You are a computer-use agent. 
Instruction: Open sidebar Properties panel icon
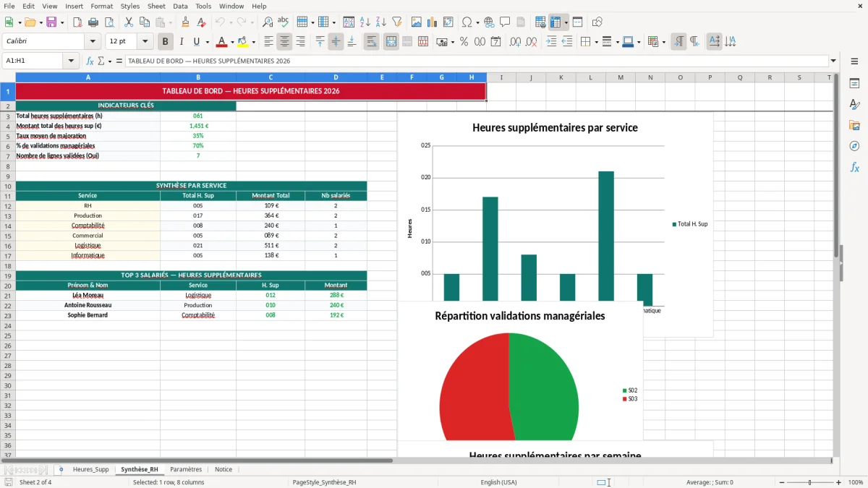pos(854,84)
